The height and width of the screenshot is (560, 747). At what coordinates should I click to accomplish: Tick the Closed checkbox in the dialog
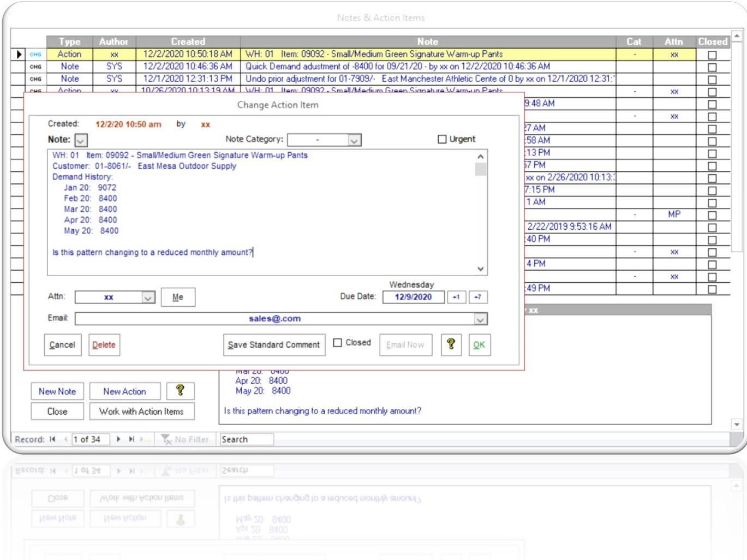pos(338,343)
